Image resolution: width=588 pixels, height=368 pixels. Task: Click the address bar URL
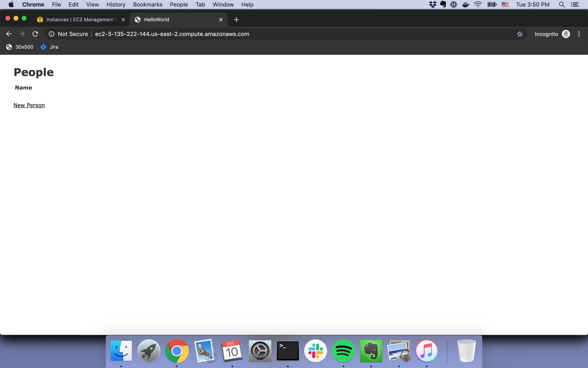pos(172,34)
